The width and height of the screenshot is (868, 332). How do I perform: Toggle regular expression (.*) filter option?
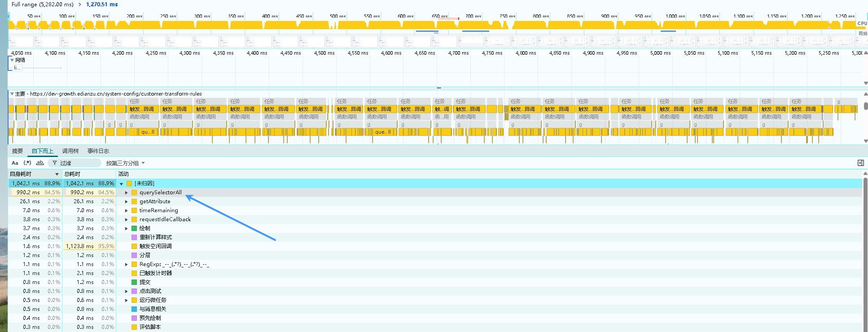(x=27, y=163)
